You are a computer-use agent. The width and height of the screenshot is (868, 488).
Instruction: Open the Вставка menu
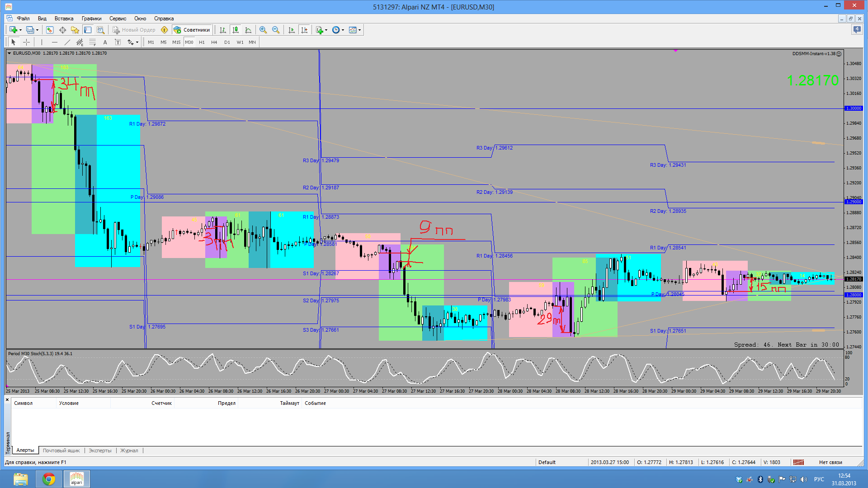point(64,19)
